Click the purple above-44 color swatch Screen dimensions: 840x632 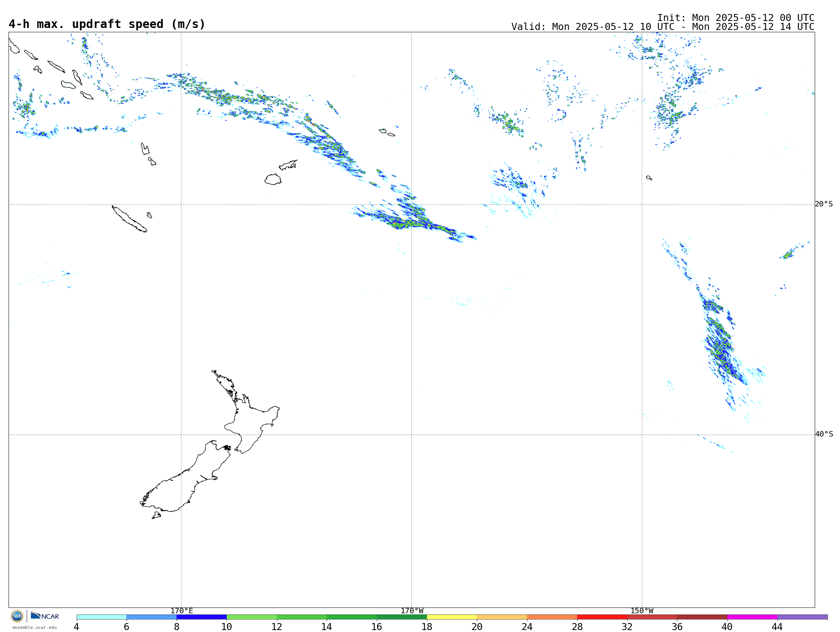pos(802,617)
